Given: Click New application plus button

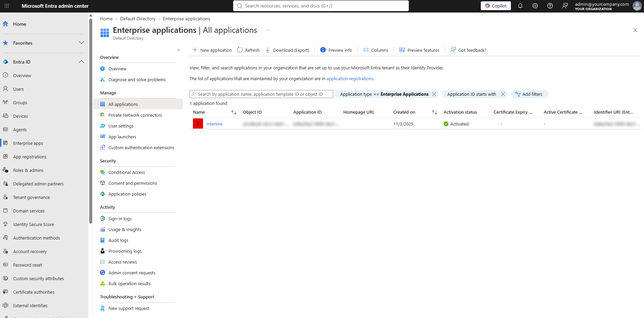Looking at the screenshot, I should coord(212,50).
